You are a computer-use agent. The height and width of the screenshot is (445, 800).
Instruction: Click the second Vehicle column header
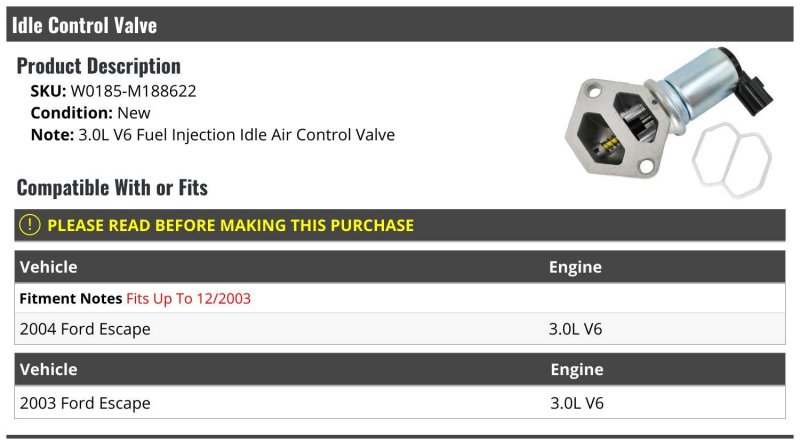[48, 369]
